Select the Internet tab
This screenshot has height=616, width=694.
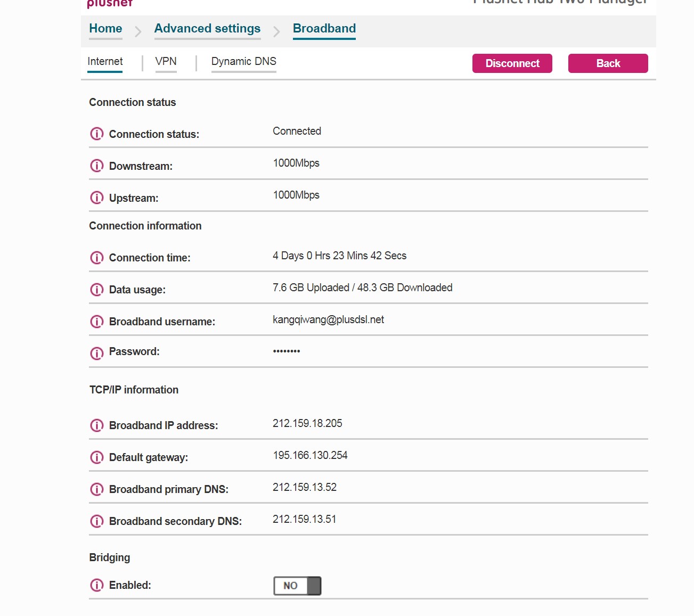[x=104, y=61]
